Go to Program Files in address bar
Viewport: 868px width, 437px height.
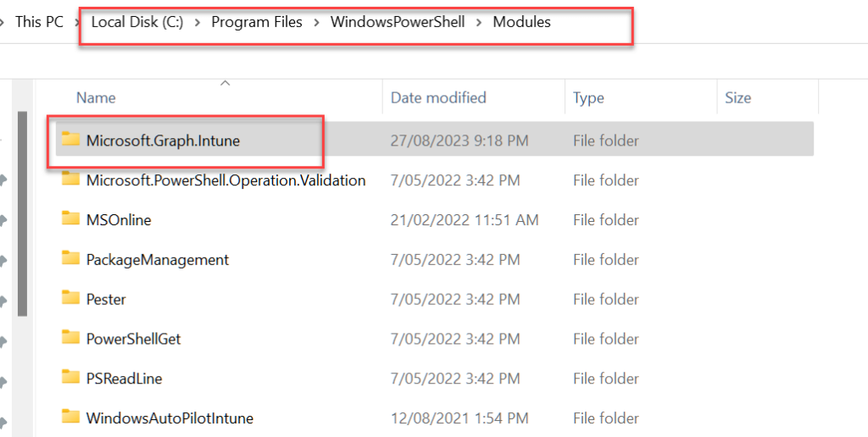click(x=257, y=22)
